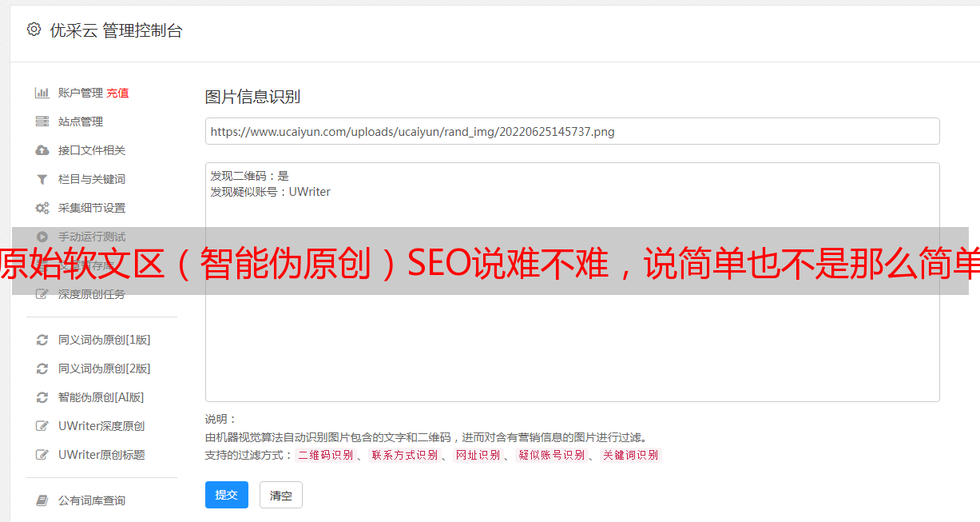Click the blue 提交 submit button
Screen dimensions: 980x522
click(227, 495)
